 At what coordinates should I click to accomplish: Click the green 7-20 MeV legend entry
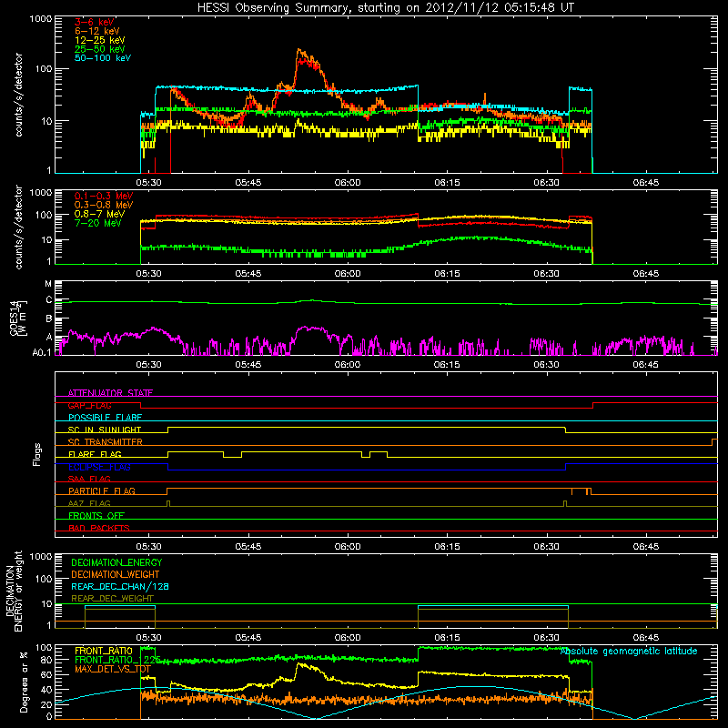pyautogui.click(x=98, y=223)
